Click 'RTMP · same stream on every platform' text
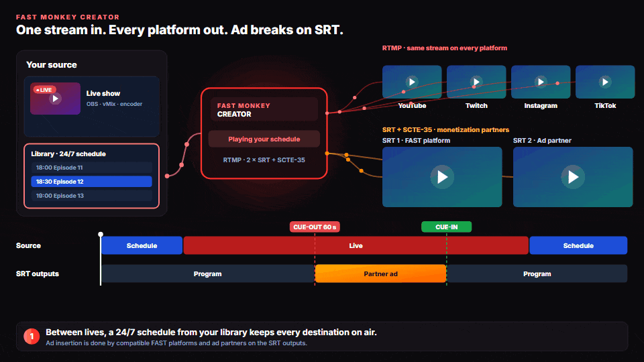This screenshot has height=362, width=644. 444,48
